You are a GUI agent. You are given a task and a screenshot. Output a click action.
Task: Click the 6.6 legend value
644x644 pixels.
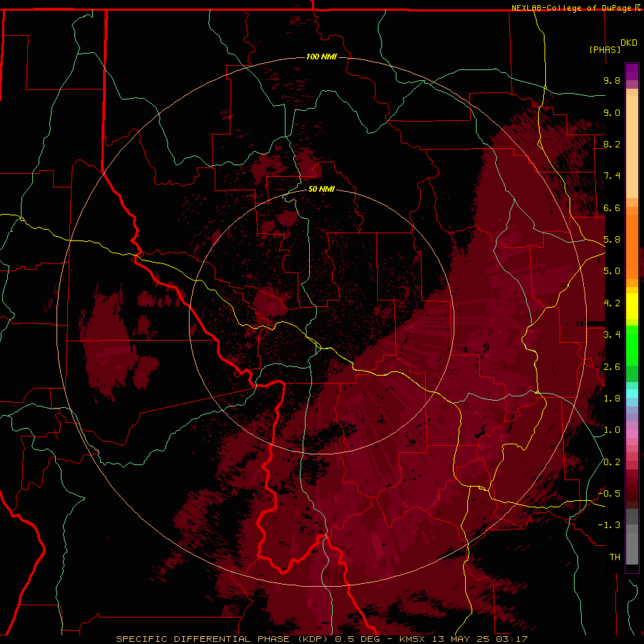(612, 208)
